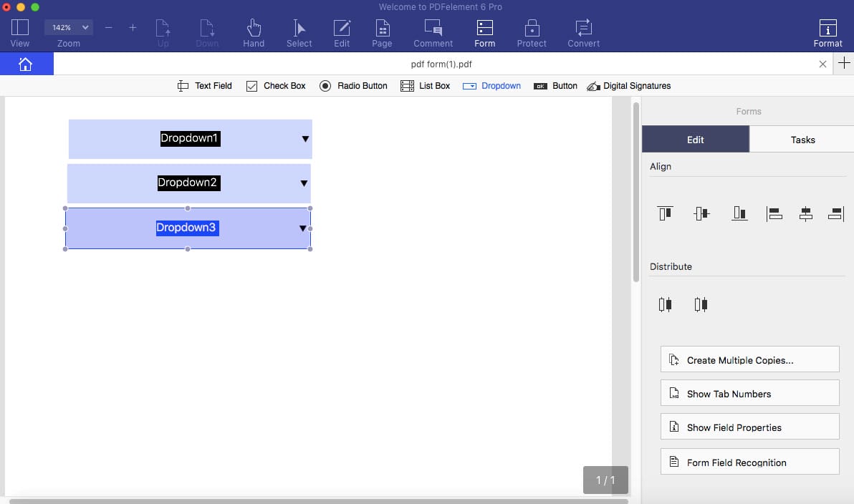854x504 pixels.
Task: Select the Text Field form tool
Action: pos(205,86)
